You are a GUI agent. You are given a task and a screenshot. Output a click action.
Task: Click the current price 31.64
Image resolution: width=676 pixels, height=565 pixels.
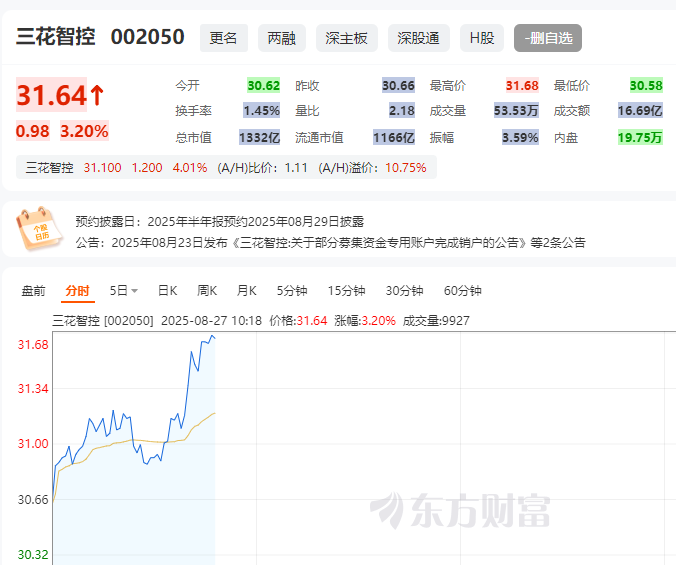(x=52, y=95)
